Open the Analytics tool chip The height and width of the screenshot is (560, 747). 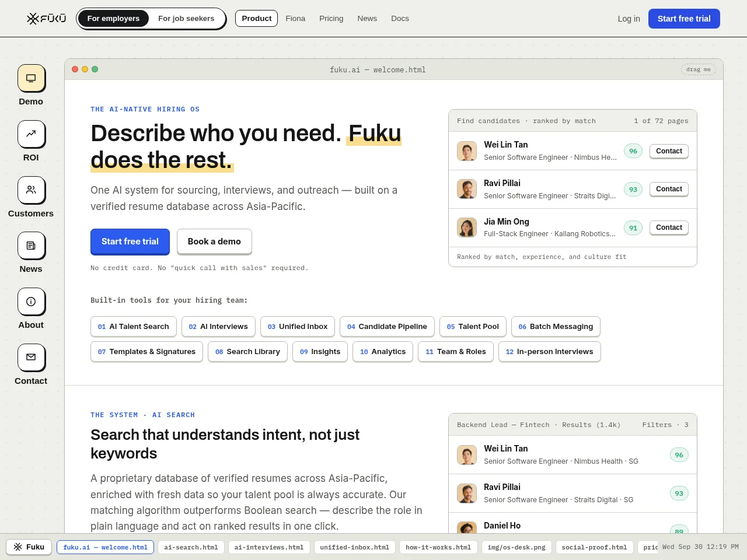383,352
